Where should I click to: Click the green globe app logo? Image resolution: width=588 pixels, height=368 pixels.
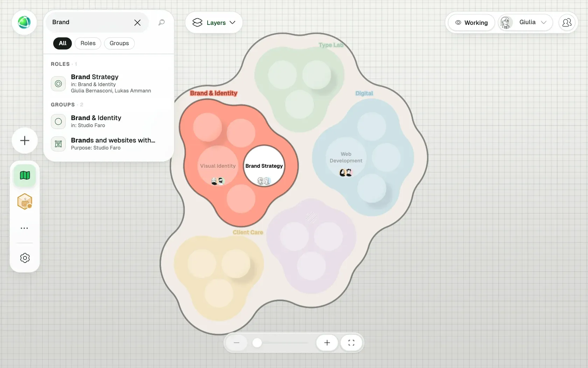coord(24,22)
